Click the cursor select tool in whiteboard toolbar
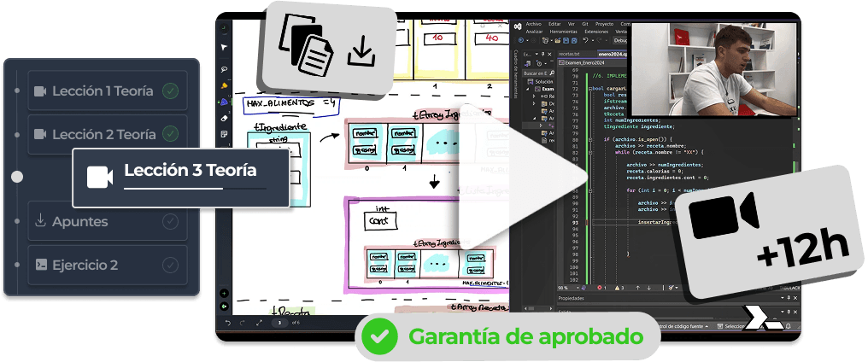The image size is (868, 362). click(x=224, y=47)
